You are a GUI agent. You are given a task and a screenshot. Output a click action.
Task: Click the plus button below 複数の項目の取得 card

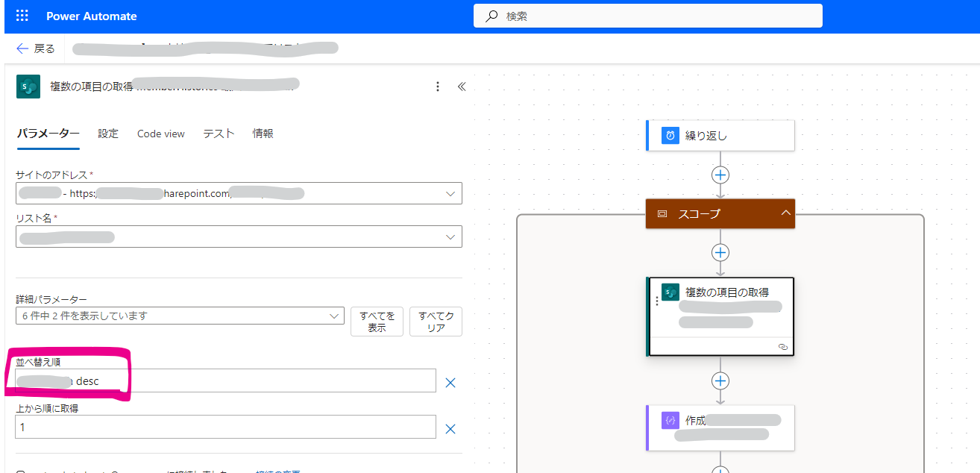coord(720,380)
